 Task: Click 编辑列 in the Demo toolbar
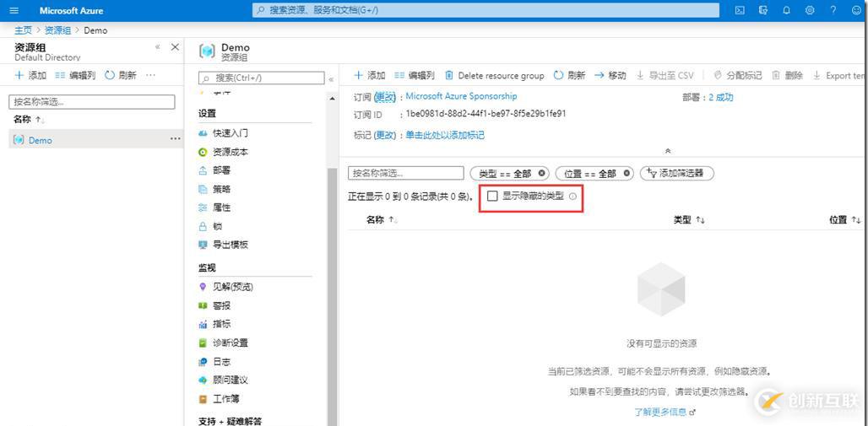[x=415, y=75]
